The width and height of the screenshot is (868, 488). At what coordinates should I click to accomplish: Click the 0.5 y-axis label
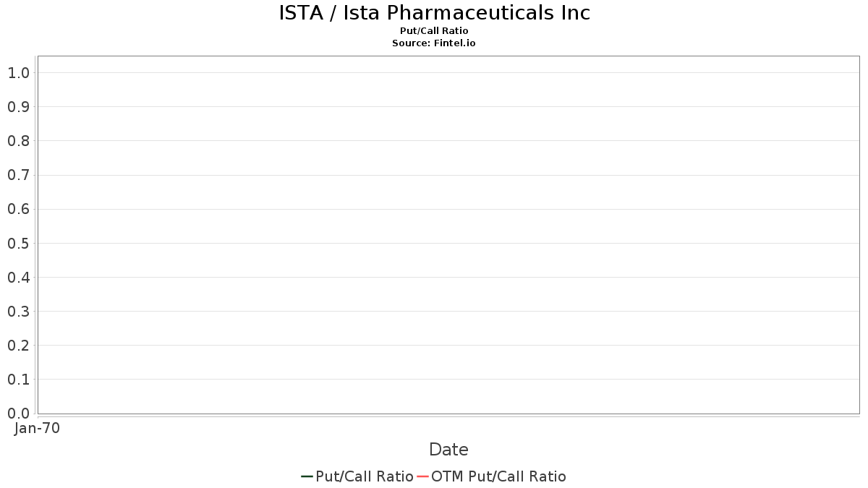(19, 244)
